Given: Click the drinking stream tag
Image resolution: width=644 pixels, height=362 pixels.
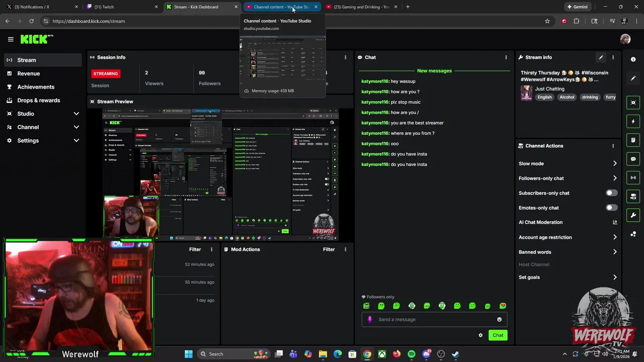Looking at the screenshot, I should point(590,97).
